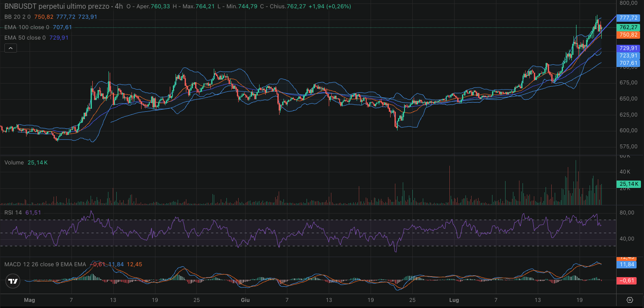Open chart settings gear icon

pos(630,300)
